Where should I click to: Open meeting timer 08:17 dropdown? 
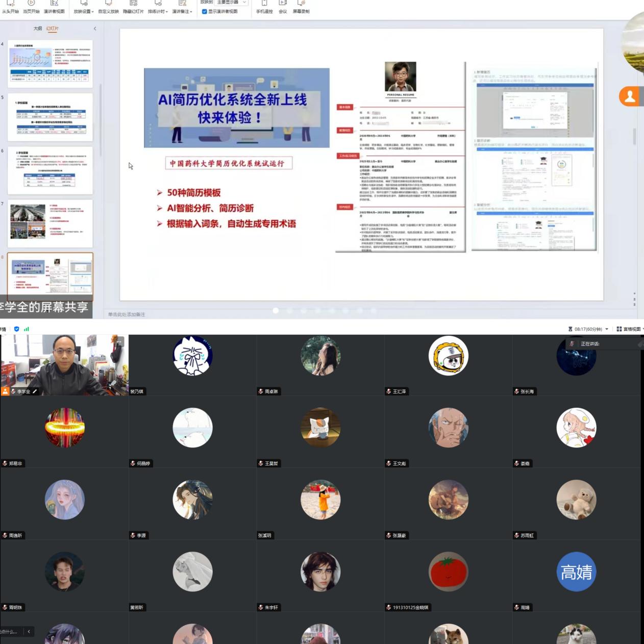(x=607, y=329)
